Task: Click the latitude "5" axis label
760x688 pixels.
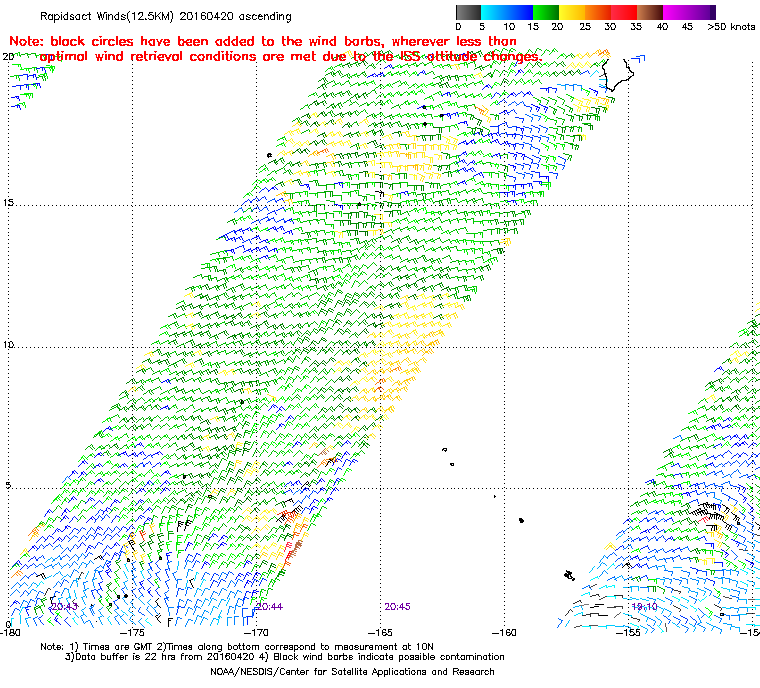Action: [x=7, y=485]
